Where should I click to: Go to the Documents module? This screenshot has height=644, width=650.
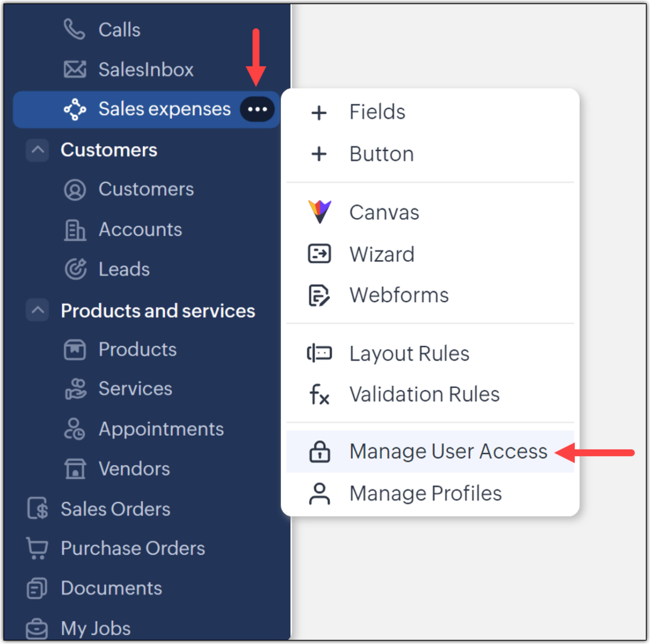coord(111,588)
